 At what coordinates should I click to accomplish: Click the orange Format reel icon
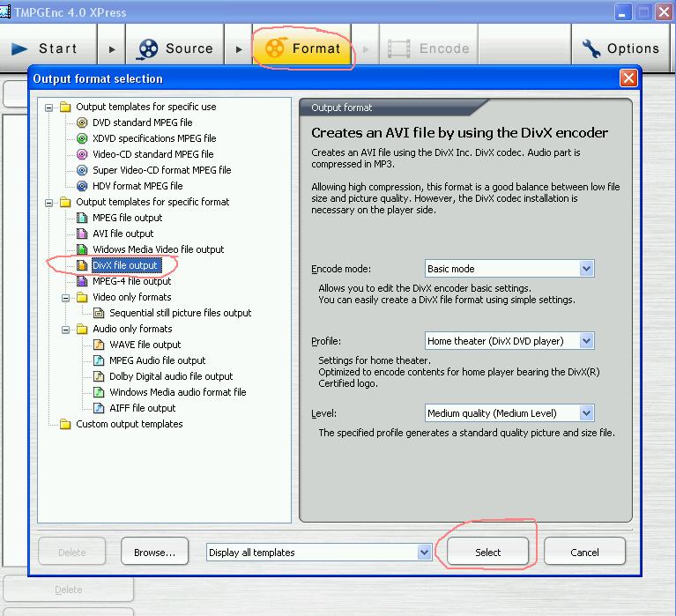pos(275,48)
